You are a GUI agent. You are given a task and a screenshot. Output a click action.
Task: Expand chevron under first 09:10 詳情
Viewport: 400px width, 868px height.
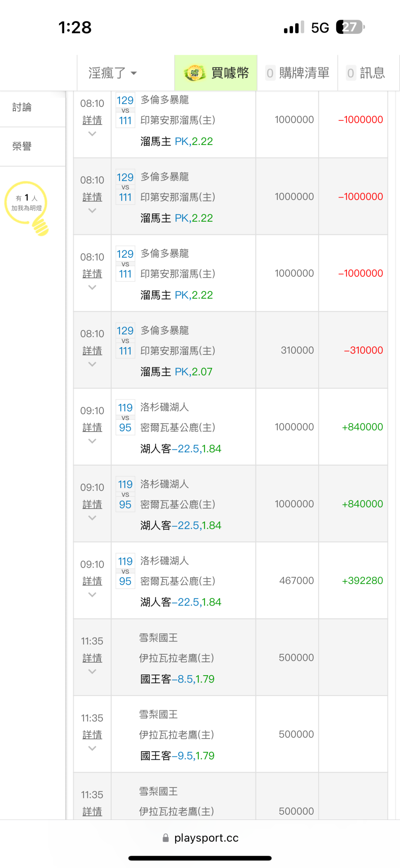tap(92, 441)
